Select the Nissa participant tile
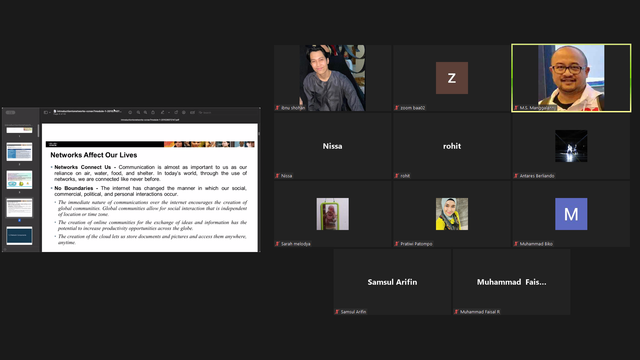Image resolution: width=640 pixels, height=360 pixels. pyautogui.click(x=333, y=146)
